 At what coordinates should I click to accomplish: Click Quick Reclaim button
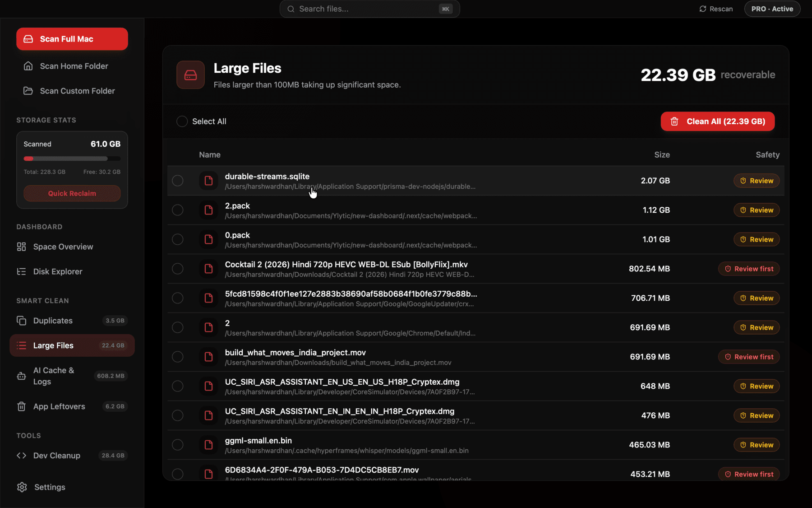click(x=72, y=193)
